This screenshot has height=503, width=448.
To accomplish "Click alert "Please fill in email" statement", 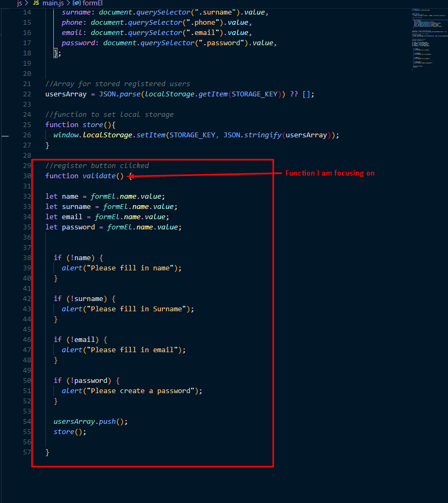I will pos(124,350).
